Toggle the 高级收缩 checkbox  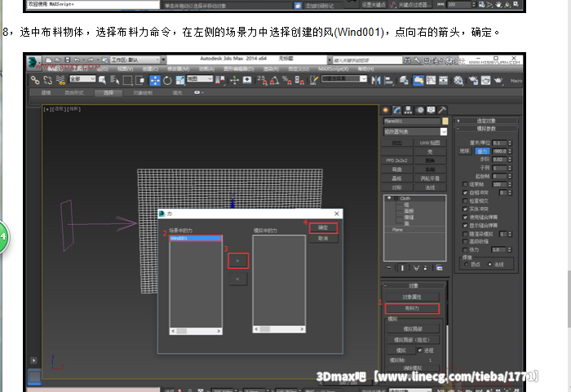[x=465, y=241]
